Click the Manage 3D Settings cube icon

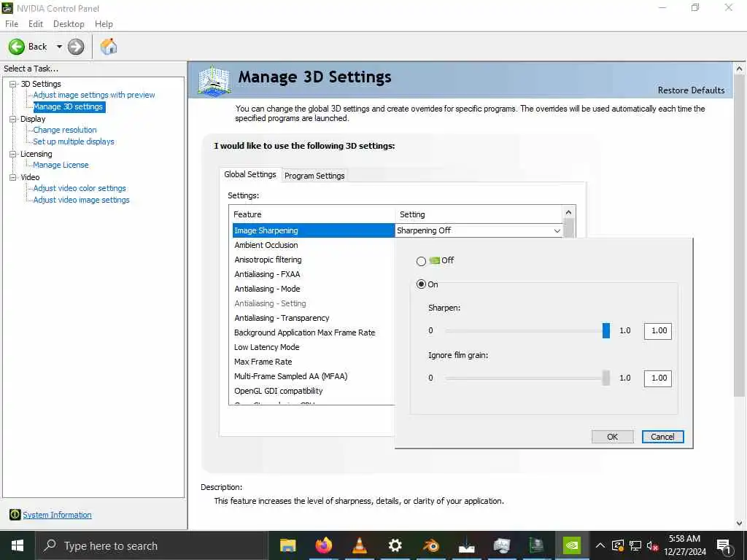click(214, 80)
